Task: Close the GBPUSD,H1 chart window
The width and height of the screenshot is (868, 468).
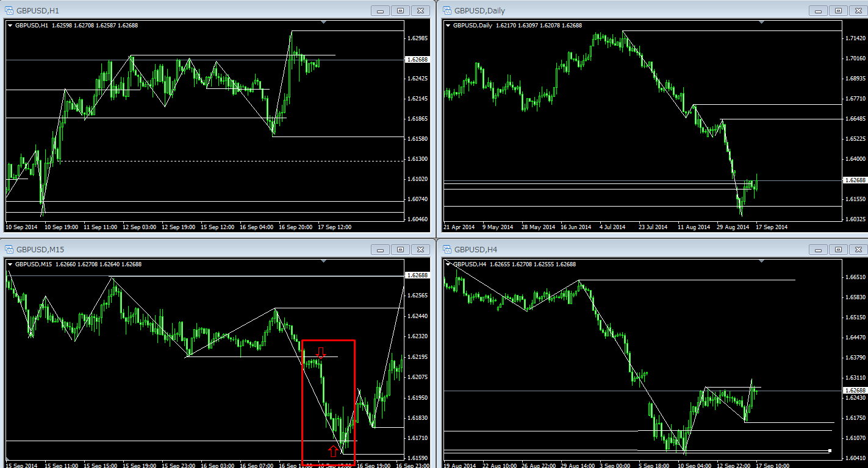Action: tap(420, 10)
